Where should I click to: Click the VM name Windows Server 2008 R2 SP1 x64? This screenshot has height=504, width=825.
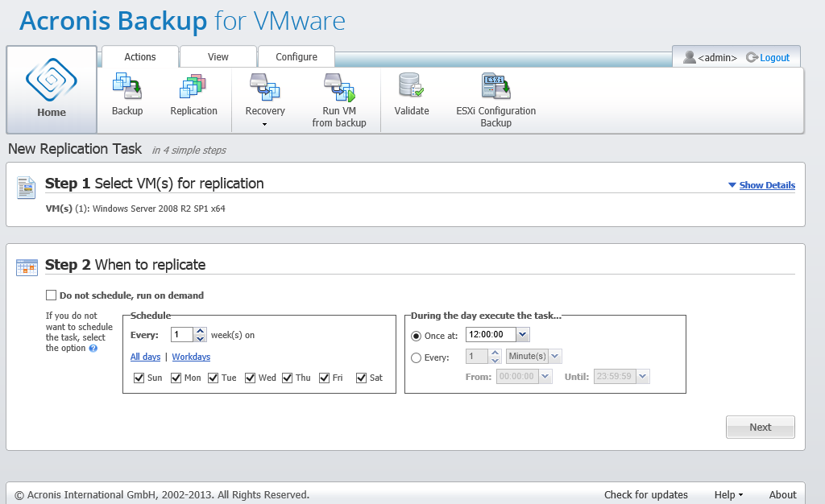click(159, 209)
